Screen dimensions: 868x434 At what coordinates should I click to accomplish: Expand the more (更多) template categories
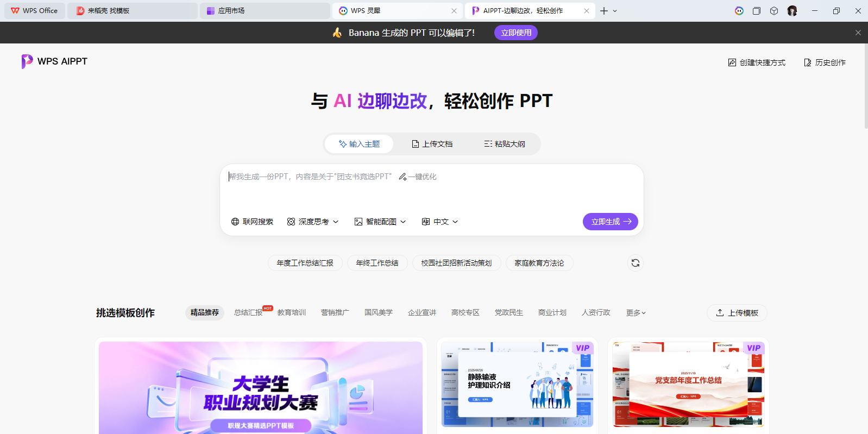[x=636, y=313]
